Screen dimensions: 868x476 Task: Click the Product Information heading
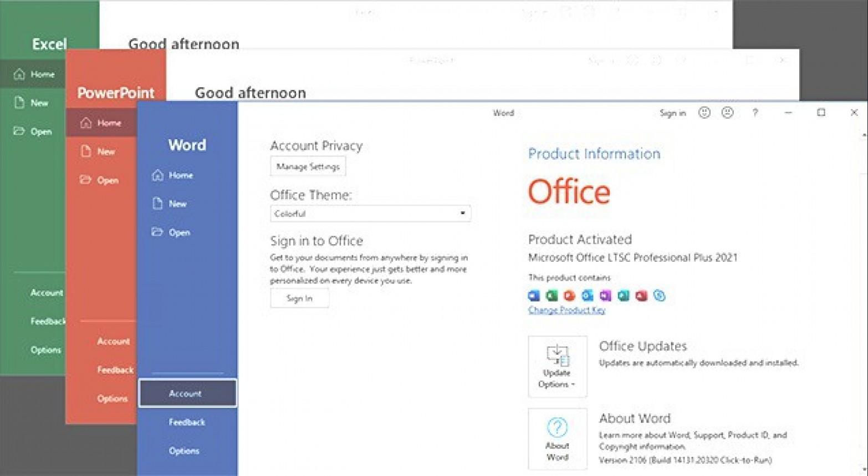click(x=594, y=154)
